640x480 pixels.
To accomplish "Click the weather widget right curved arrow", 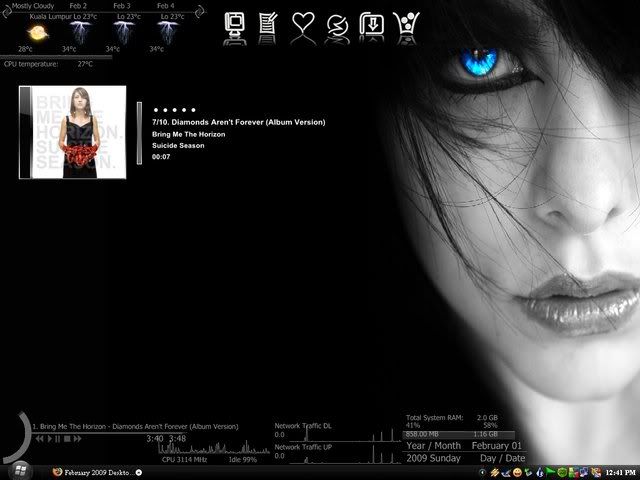I will [x=200, y=11].
